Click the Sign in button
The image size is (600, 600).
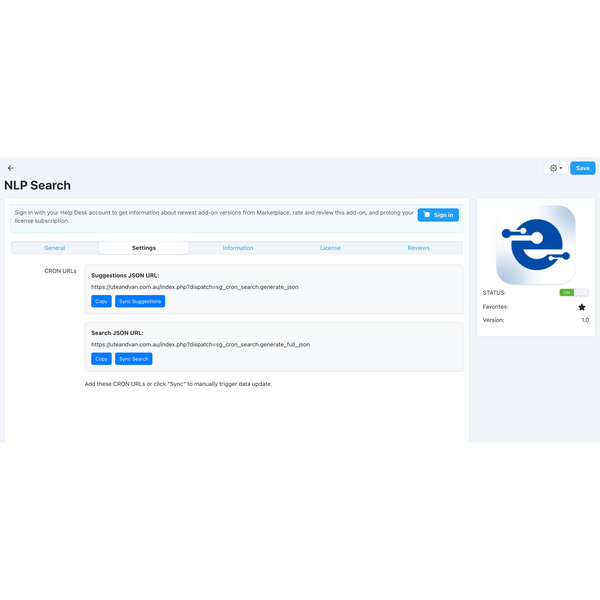coord(438,215)
